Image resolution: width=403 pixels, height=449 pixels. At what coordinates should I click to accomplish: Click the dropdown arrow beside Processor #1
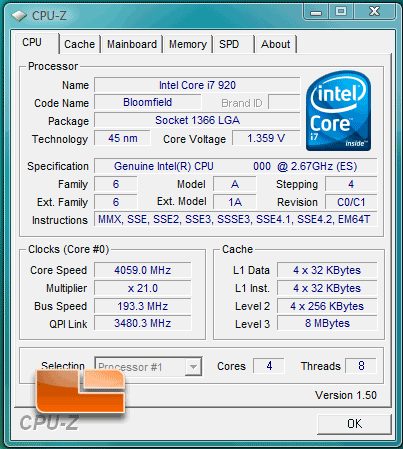pos(193,367)
